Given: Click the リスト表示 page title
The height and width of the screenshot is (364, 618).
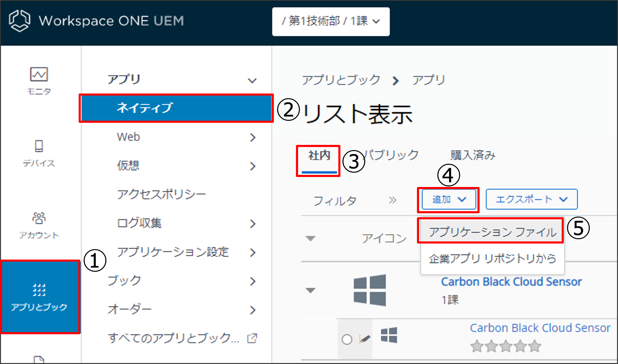Looking at the screenshot, I should pyautogui.click(x=358, y=114).
